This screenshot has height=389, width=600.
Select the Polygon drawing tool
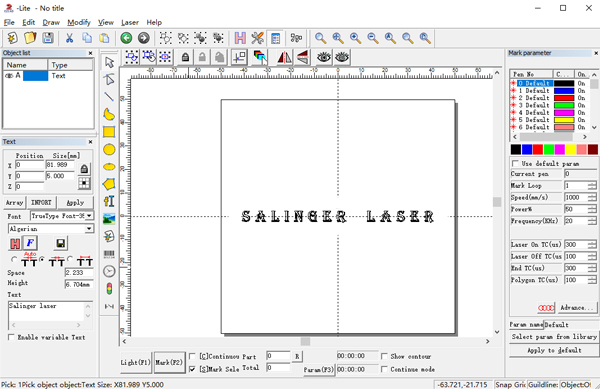pos(109,184)
